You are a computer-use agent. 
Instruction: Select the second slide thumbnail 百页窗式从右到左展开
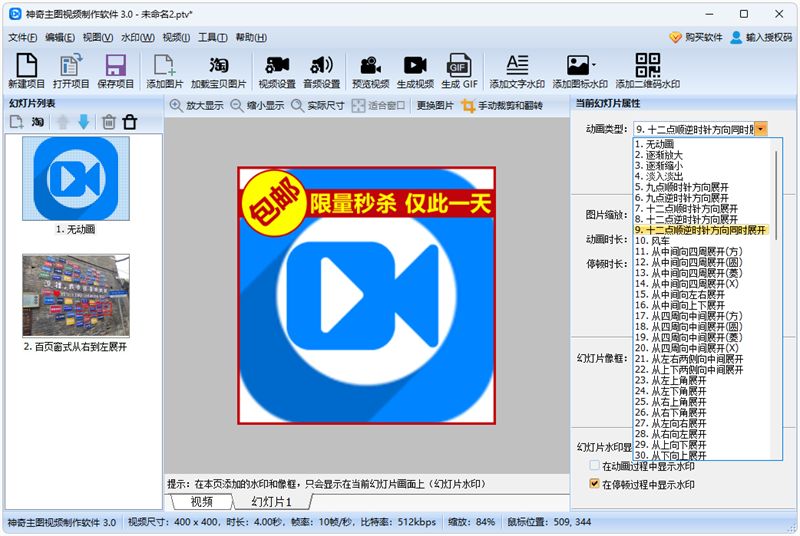(x=76, y=295)
